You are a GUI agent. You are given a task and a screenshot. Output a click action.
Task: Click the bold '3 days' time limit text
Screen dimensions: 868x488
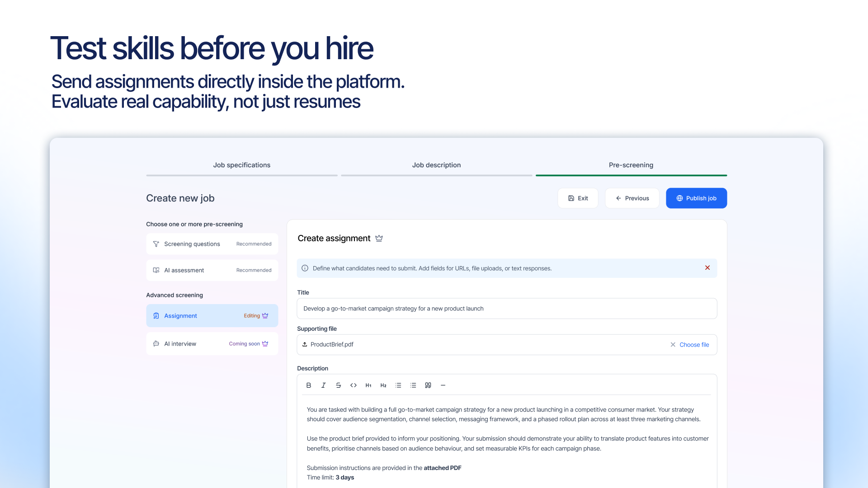pyautogui.click(x=345, y=478)
